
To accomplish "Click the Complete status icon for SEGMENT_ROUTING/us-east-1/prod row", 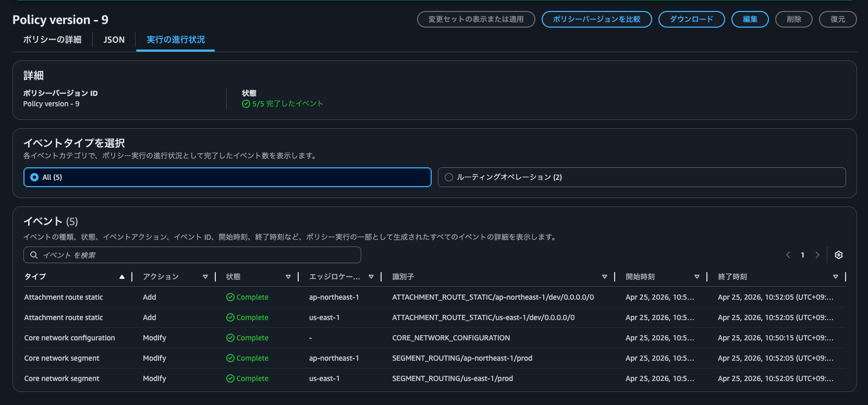I will [230, 378].
